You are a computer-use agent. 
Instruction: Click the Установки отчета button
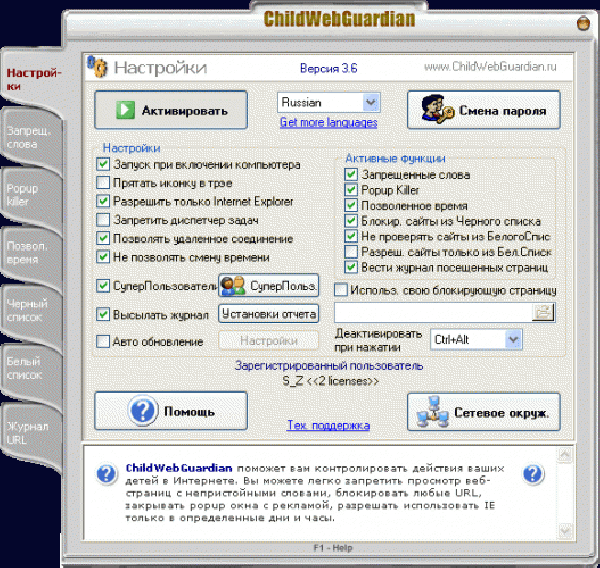[269, 314]
